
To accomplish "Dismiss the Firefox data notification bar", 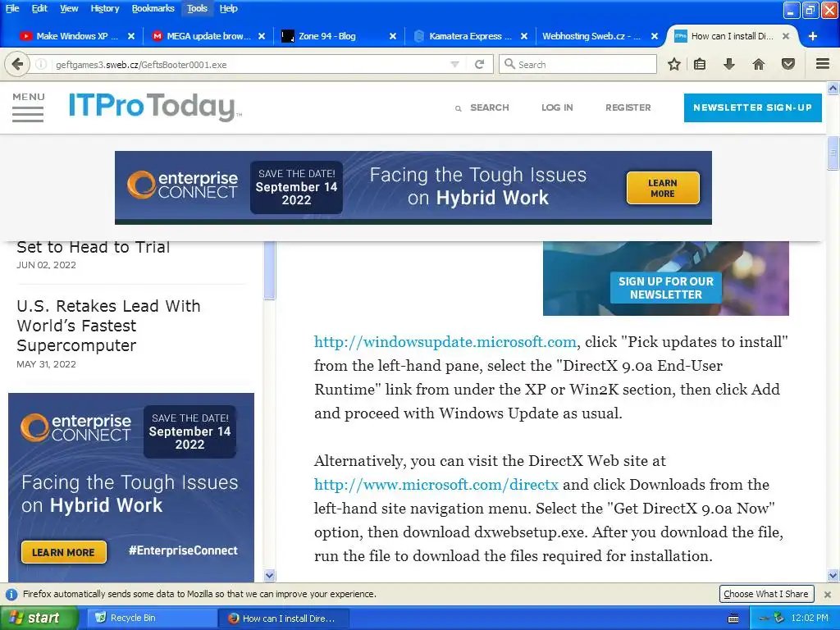I will click(827, 594).
